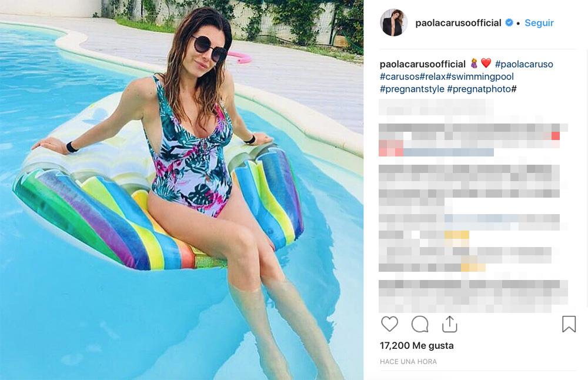The image size is (588, 380).
Task: Open the paolacarusoofficial profile picture
Action: pyautogui.click(x=394, y=22)
